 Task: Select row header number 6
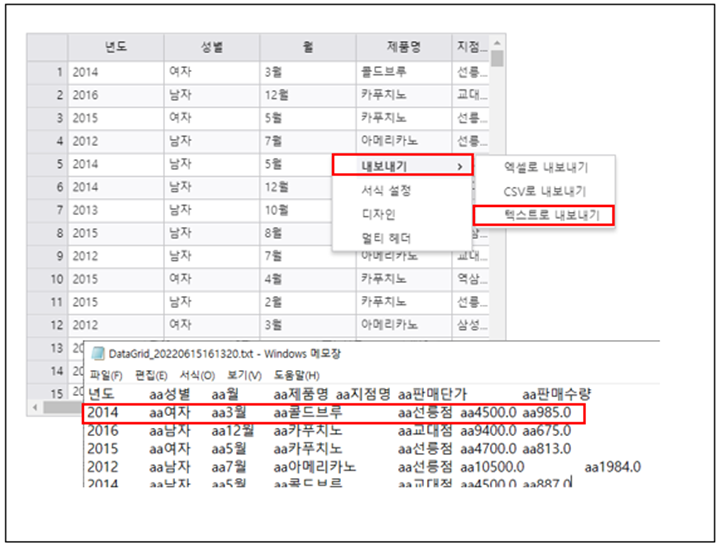coord(48,187)
